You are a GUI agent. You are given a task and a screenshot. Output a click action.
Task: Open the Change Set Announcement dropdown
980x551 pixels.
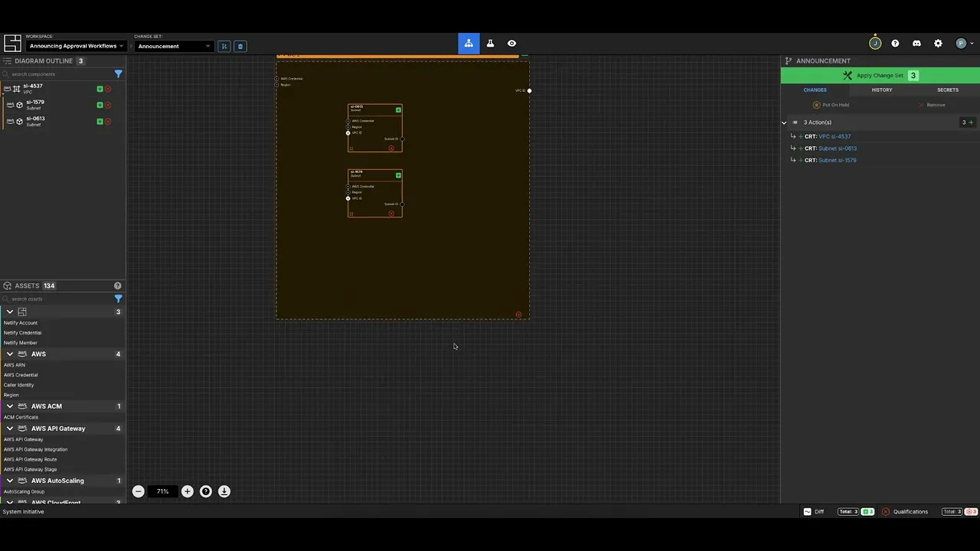(174, 46)
